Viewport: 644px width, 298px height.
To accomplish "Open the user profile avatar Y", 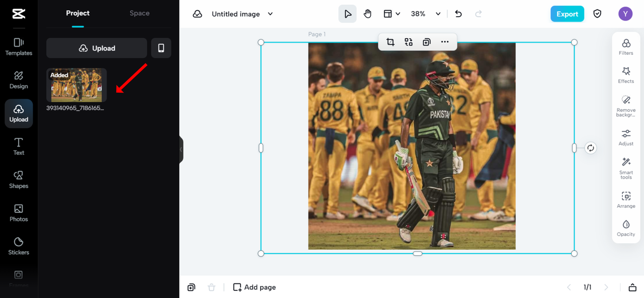I will (625, 14).
